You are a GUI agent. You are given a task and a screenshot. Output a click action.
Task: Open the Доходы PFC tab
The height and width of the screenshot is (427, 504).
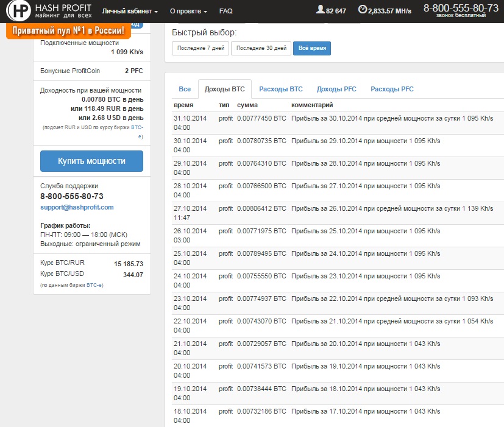(336, 89)
